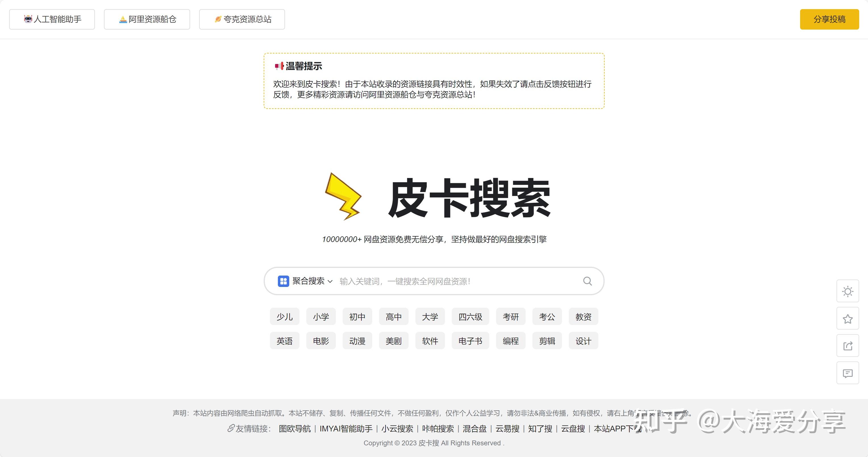Click the yellow lightning bolt logo
This screenshot has width=868, height=457.
343,197
